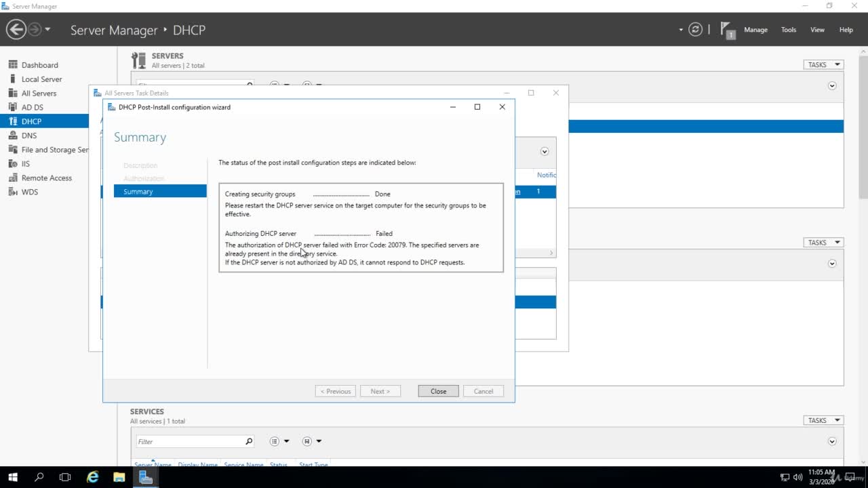Click the Windows Start button
The image size is (868, 488).
pyautogui.click(x=12, y=477)
